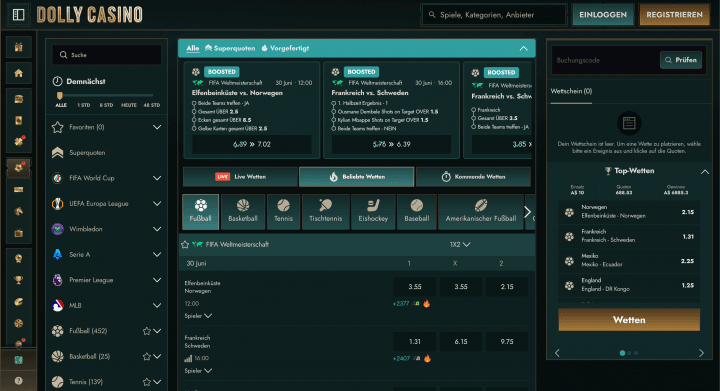Open the 1X2 market dropdown
Screen dimensions: 720x391
pos(460,245)
